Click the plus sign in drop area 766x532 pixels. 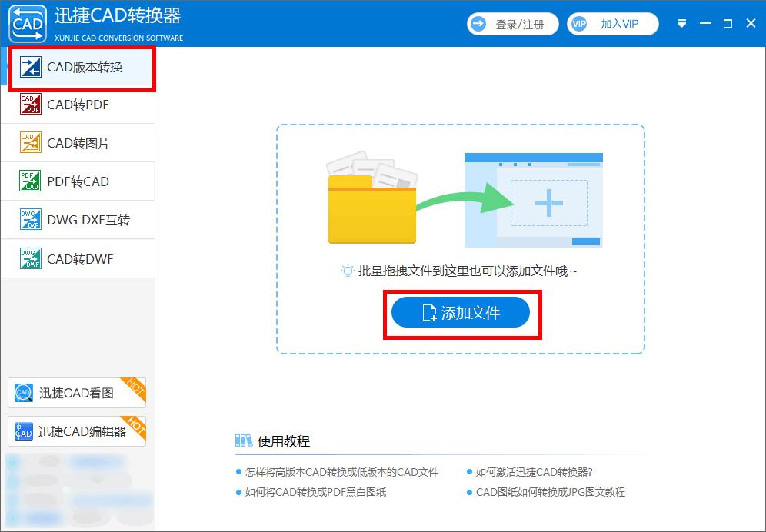549,203
